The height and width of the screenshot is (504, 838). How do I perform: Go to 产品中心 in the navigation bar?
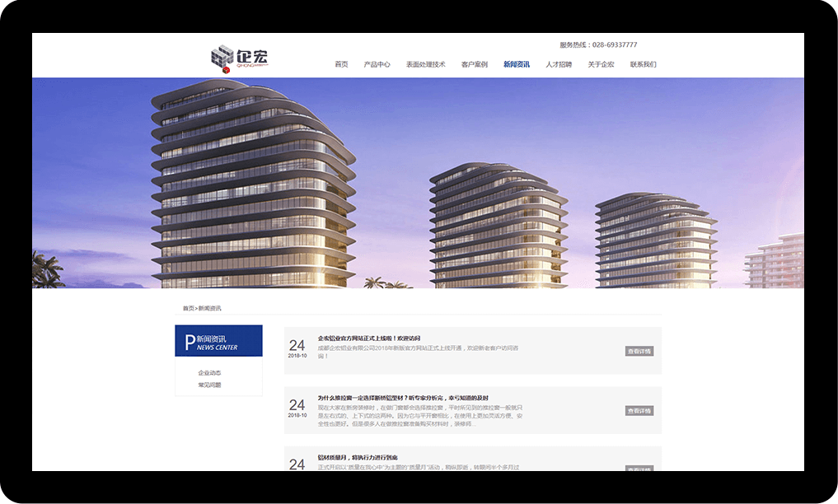click(377, 64)
